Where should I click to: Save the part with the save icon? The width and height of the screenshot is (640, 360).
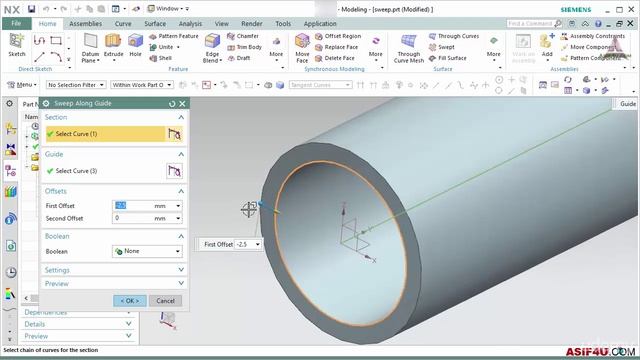coord(31,9)
